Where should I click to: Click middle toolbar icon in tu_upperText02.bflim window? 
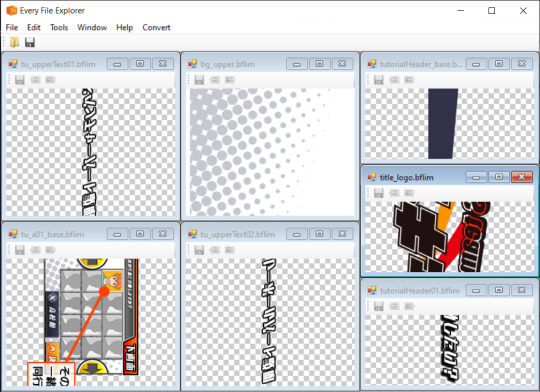215,250
